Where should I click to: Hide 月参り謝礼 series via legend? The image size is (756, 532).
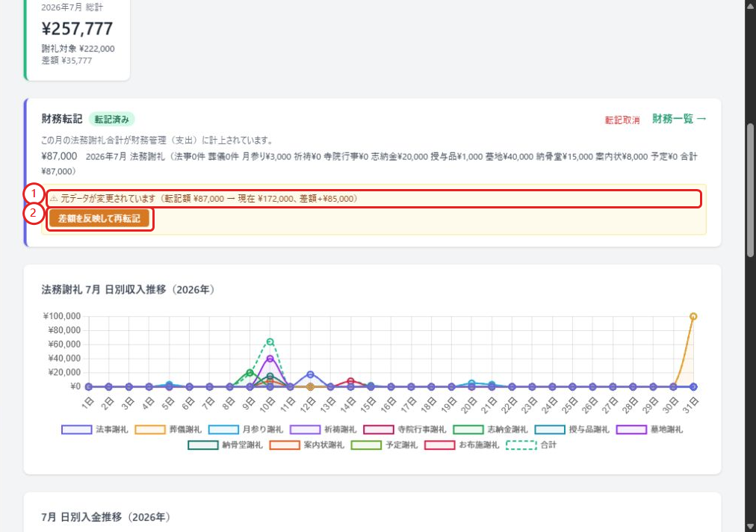246,430
